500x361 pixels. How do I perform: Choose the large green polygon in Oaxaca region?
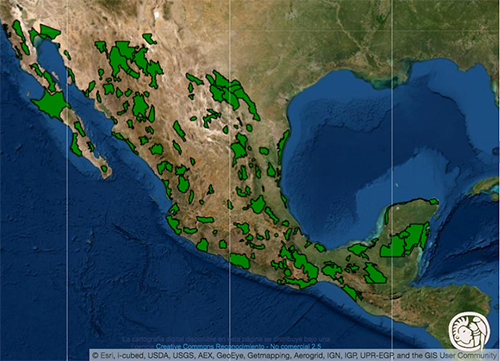click(x=304, y=265)
